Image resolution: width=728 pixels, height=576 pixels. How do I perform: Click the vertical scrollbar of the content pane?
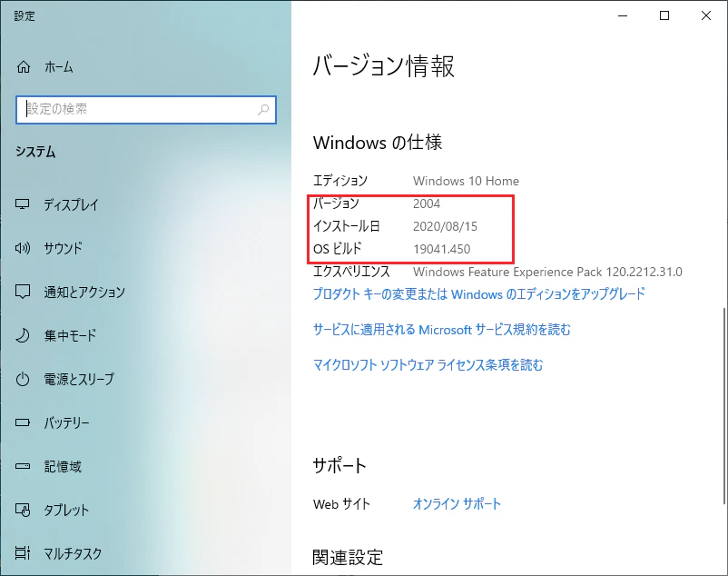724,405
